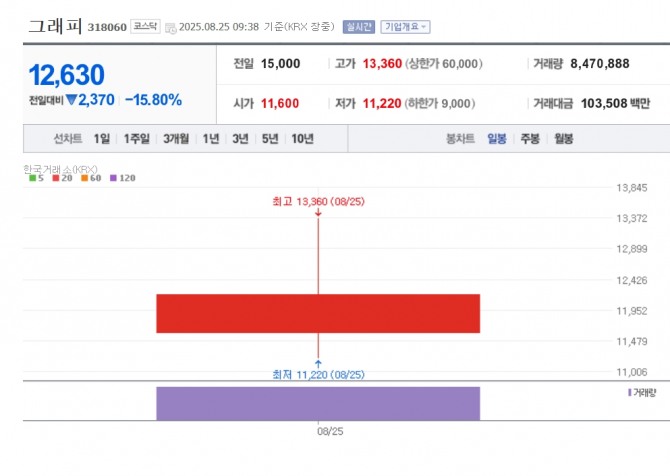Viewport: 670px width, 476px height.
Task: Click the purple 120-day average legend swatch
Action: (x=113, y=178)
